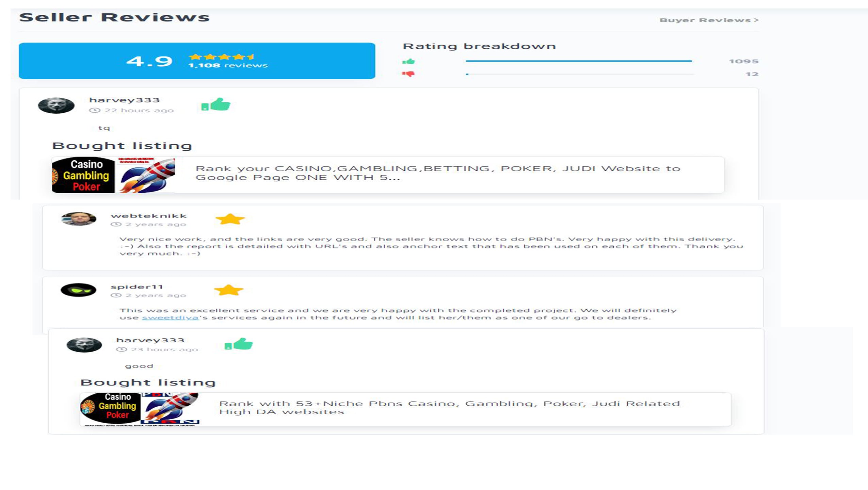This screenshot has height=490, width=868.
Task: Open Buyer Reviews link
Action: pos(709,20)
